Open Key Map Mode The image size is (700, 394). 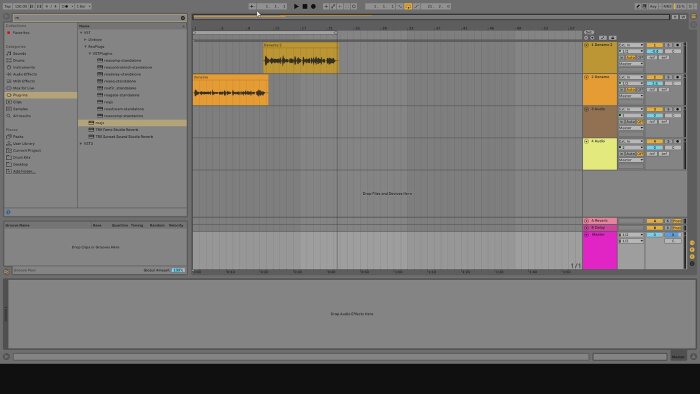654,6
